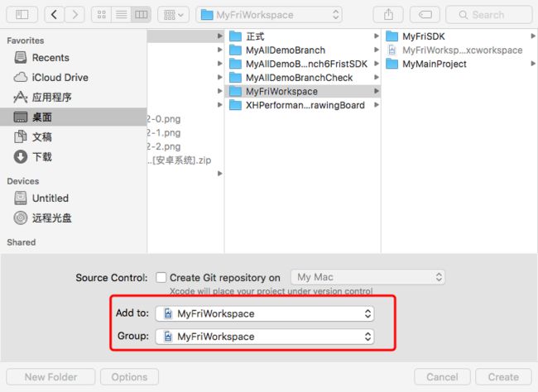
Task: Expand the arrow next to 正式
Action: tap(377, 36)
